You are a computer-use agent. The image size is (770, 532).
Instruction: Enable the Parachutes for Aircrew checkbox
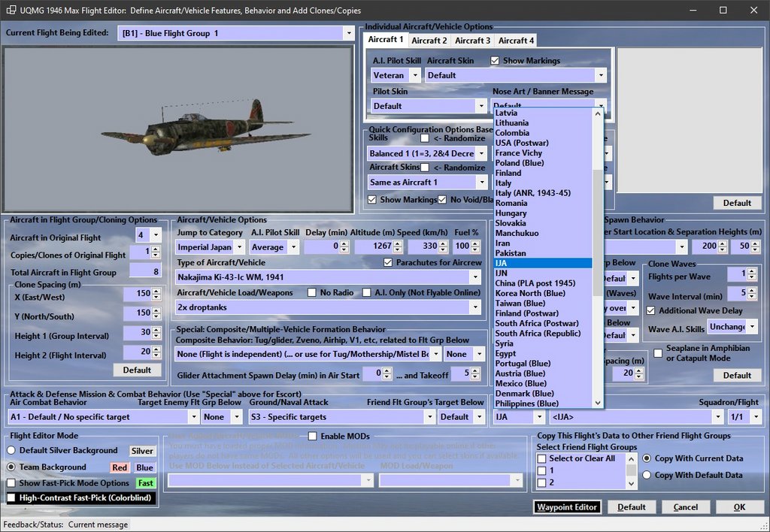(x=388, y=262)
